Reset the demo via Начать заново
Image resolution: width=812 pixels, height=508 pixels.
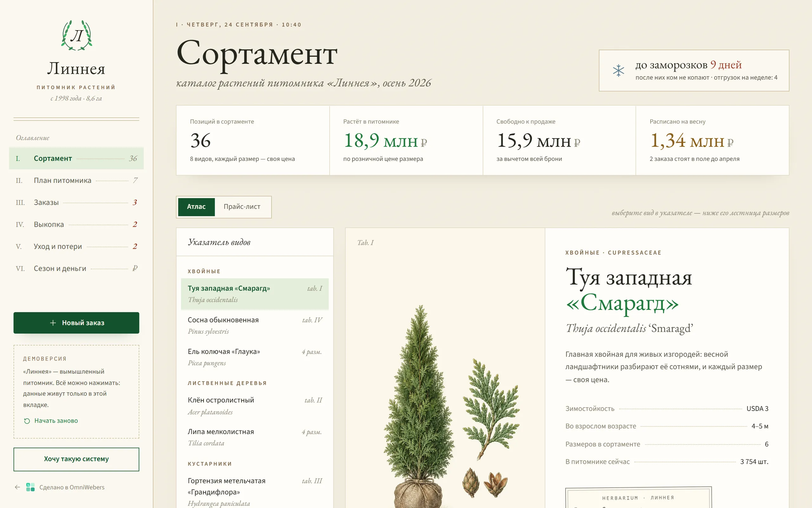(x=51, y=421)
